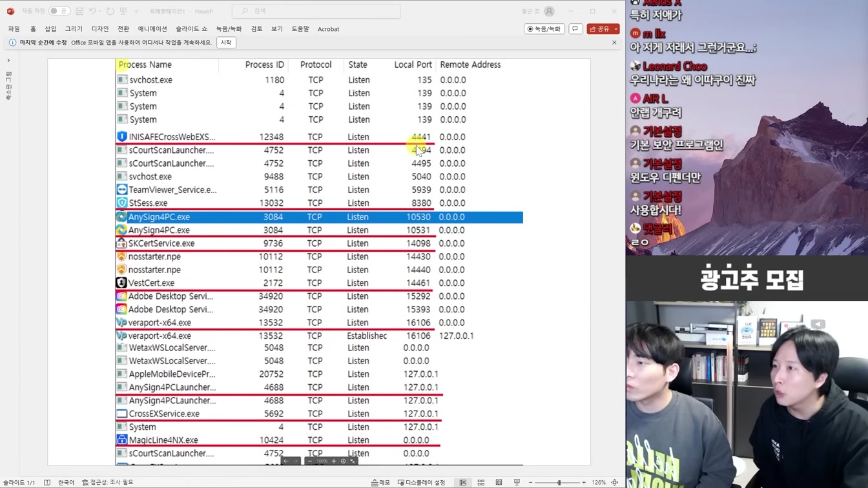Screen dimensions: 868x488
Task: Open the 파일 menu
Action: (x=14, y=29)
